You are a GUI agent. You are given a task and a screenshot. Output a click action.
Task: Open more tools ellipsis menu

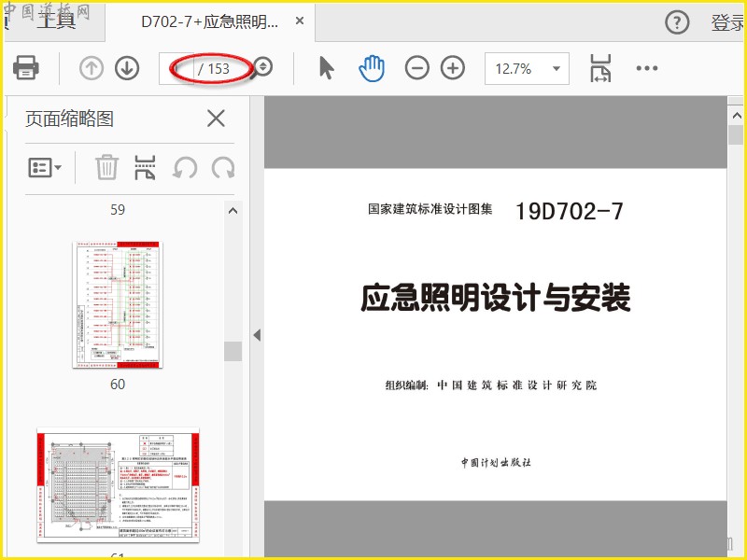tap(647, 68)
